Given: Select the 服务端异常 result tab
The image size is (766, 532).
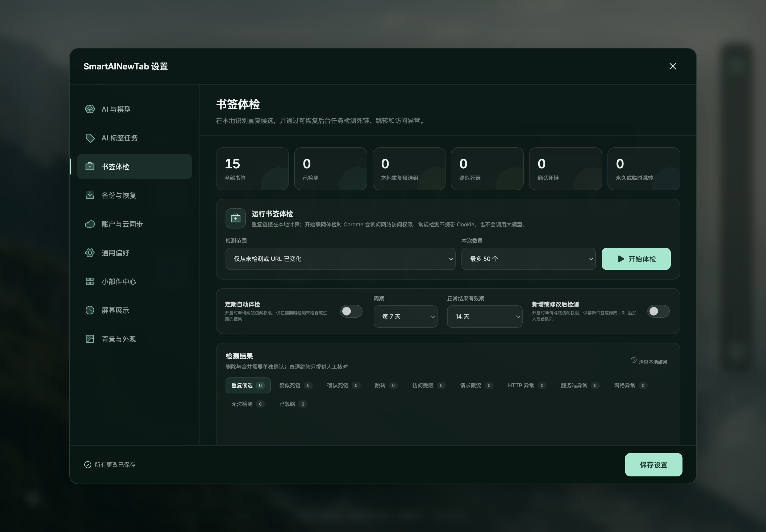Looking at the screenshot, I should point(580,385).
